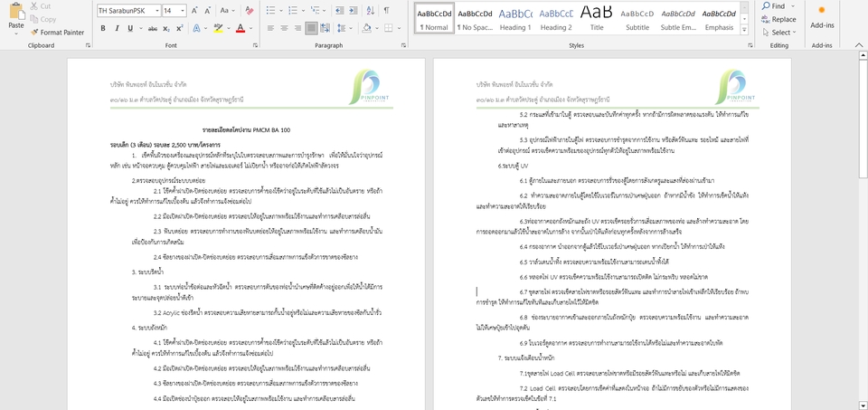Open Select dropdown in Editing

tap(778, 33)
